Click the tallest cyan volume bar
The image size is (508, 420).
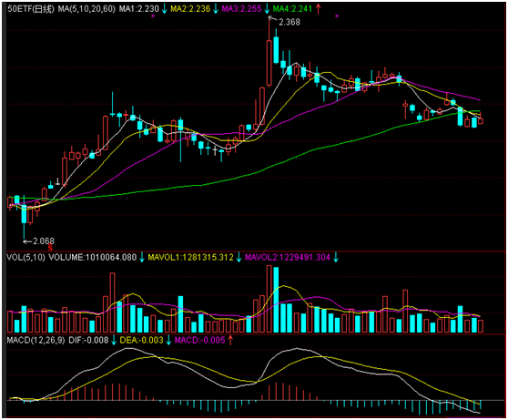276,300
